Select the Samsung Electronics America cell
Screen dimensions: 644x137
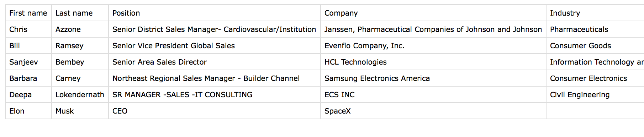click(x=433, y=78)
